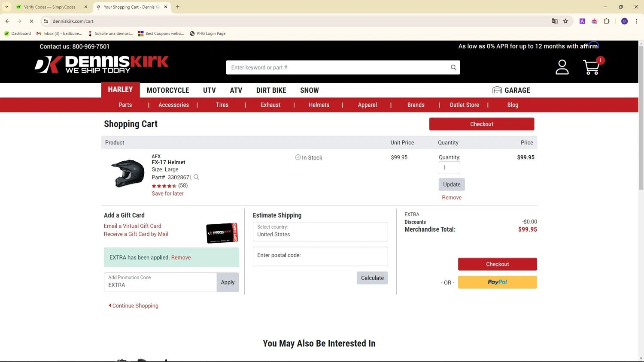This screenshot has width=644, height=362.
Task: Click the bottom Checkout button under totals
Action: click(x=497, y=264)
